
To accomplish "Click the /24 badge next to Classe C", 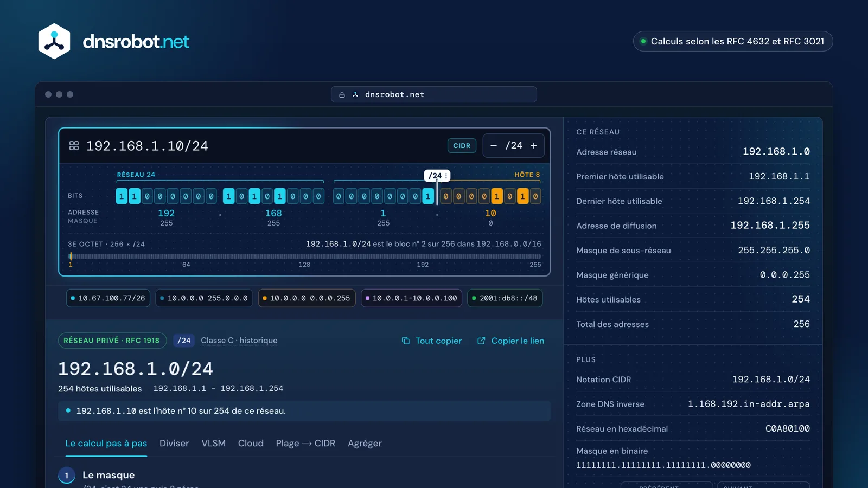I will tap(184, 341).
